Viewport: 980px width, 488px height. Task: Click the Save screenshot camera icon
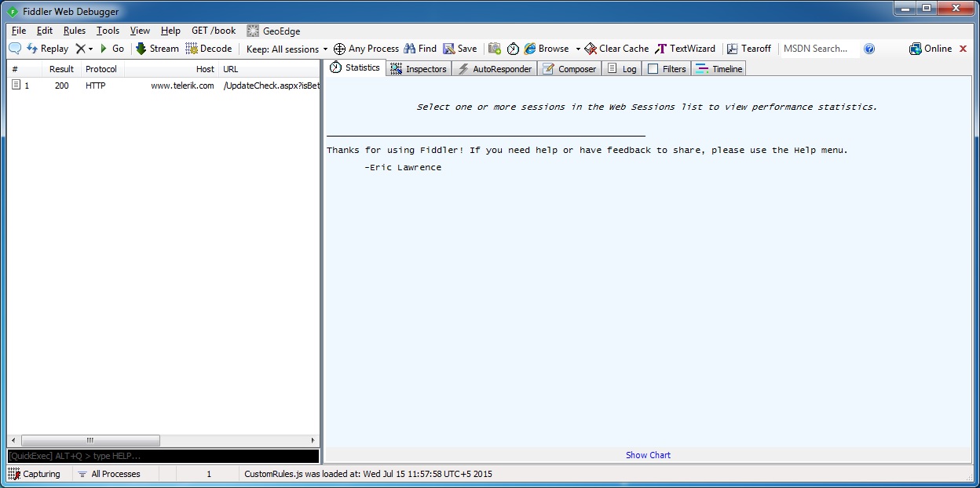tap(495, 49)
